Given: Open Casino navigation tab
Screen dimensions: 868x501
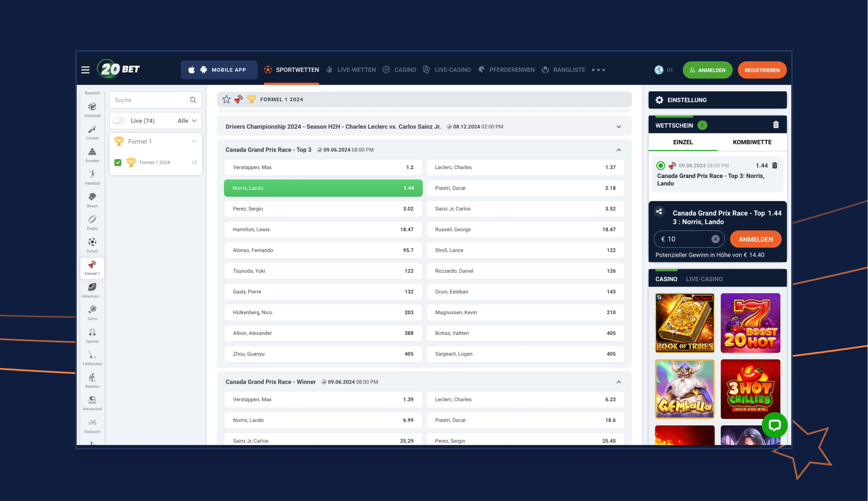Looking at the screenshot, I should pyautogui.click(x=400, y=70).
